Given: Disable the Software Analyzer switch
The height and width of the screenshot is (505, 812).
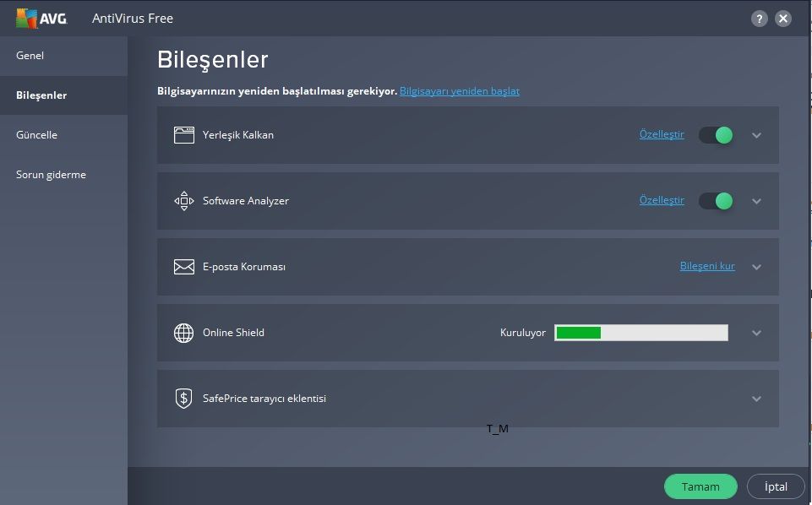Looking at the screenshot, I should (716, 201).
